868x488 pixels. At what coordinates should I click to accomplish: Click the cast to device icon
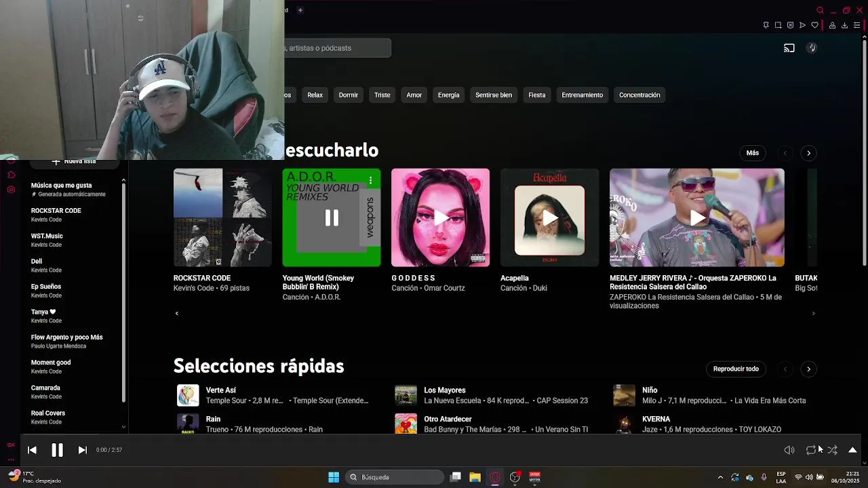pos(789,48)
